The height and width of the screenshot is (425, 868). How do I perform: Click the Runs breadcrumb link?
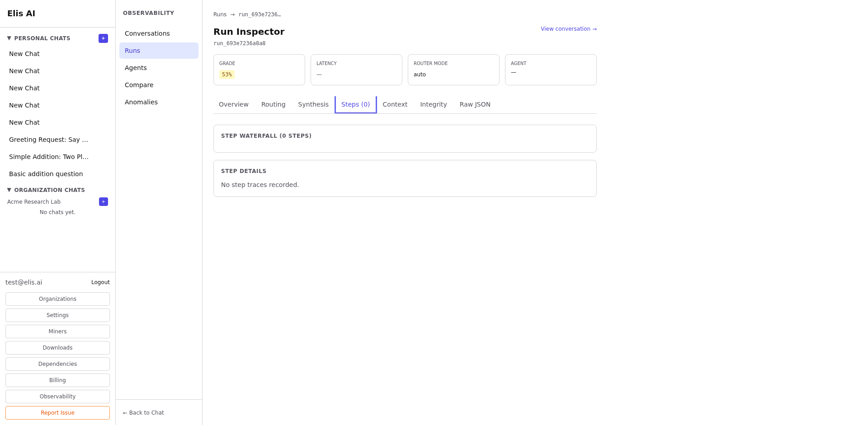(x=220, y=14)
